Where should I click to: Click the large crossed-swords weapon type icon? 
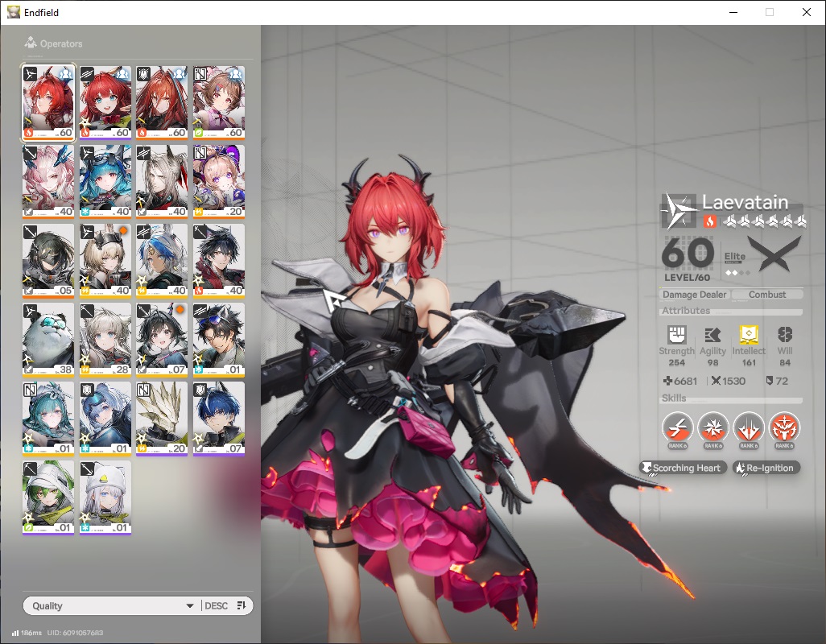click(775, 254)
